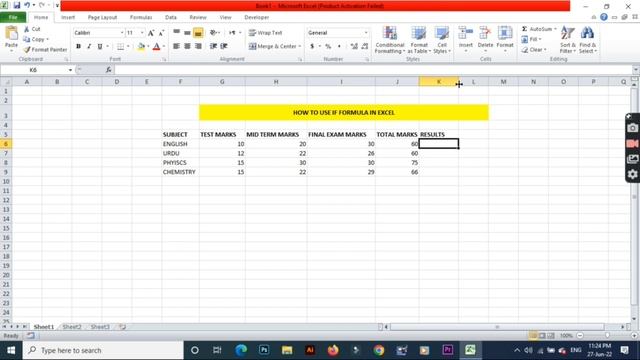This screenshot has height=360, width=640.
Task: Toggle Center horizontal alignment
Action: (x=187, y=46)
